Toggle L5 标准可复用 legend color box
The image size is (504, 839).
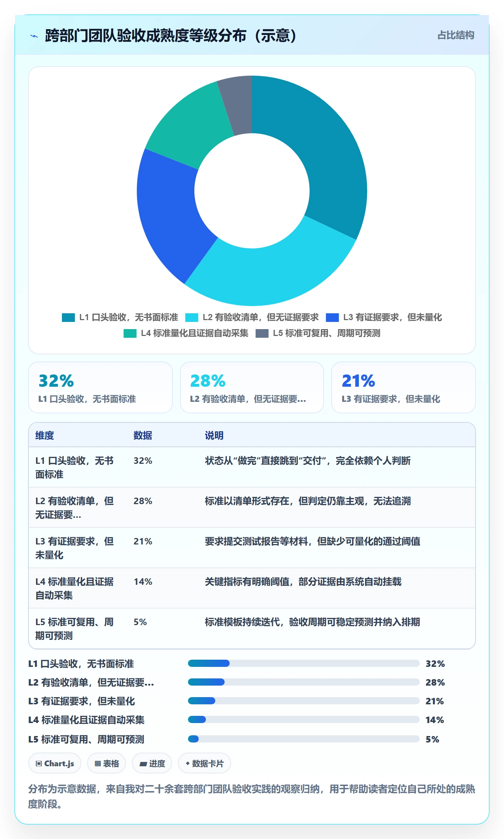pos(262,333)
